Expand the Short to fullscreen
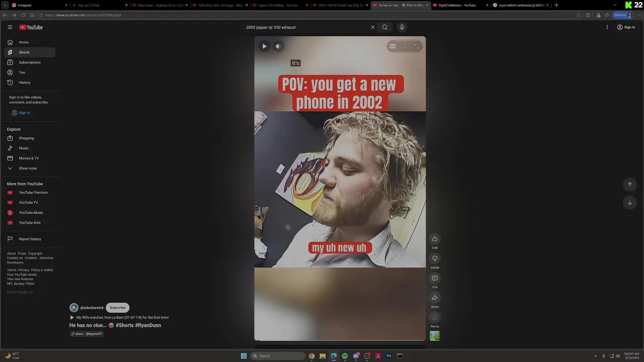Viewport: 644px width, 362px height. click(417, 46)
